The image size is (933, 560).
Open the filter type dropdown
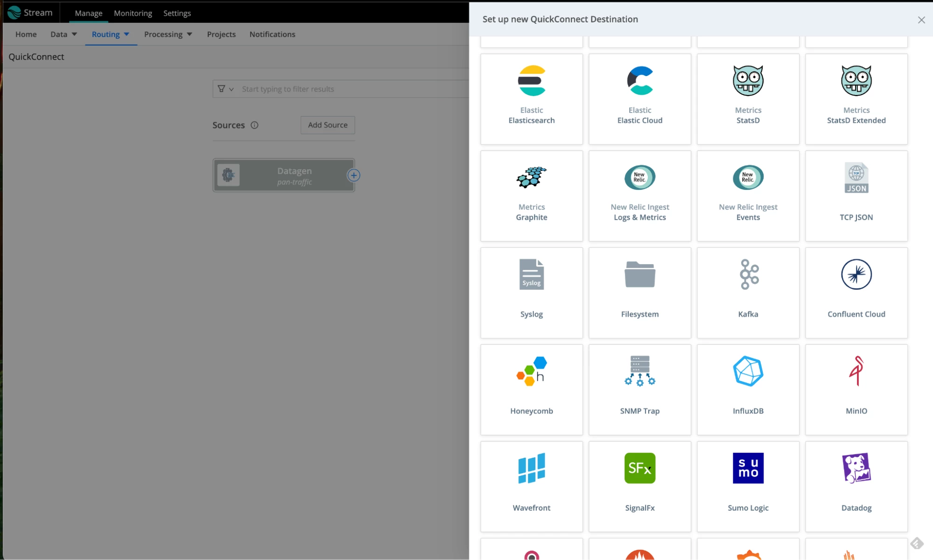pos(225,89)
